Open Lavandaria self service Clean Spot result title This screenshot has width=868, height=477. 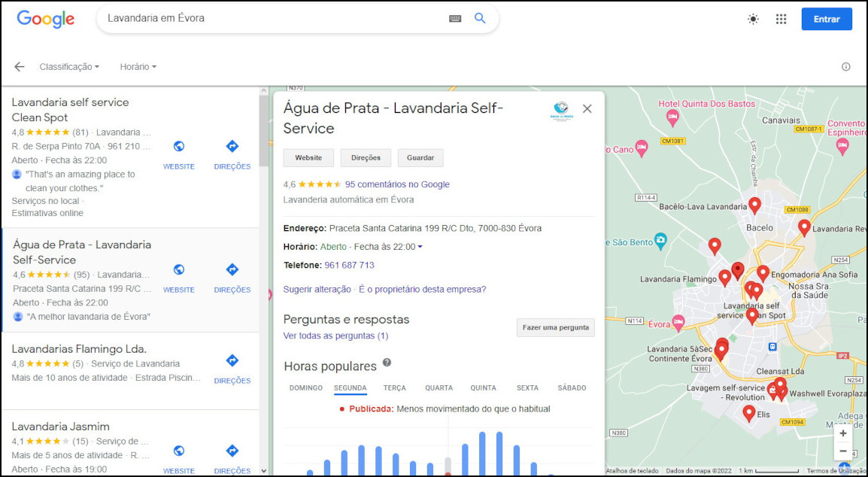point(70,110)
